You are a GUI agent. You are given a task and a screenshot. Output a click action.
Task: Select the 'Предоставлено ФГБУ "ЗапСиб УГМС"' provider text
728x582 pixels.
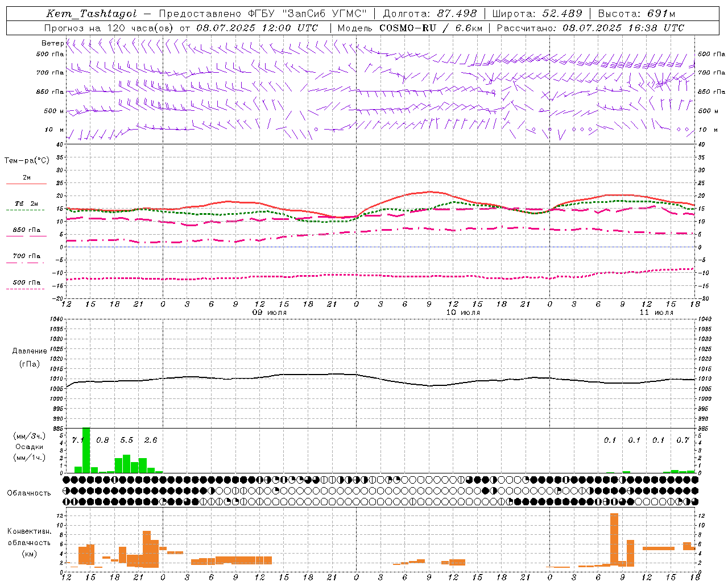263,14
